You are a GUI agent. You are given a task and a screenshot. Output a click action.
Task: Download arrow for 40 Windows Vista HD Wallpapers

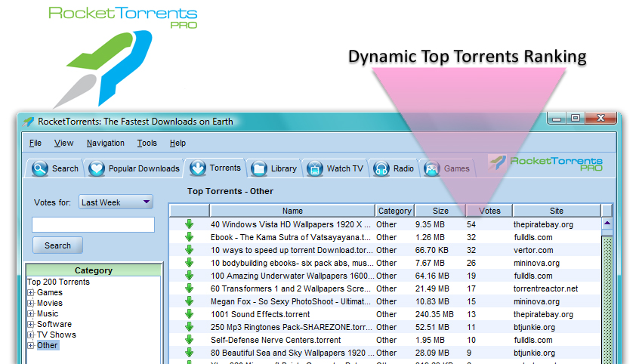click(189, 224)
